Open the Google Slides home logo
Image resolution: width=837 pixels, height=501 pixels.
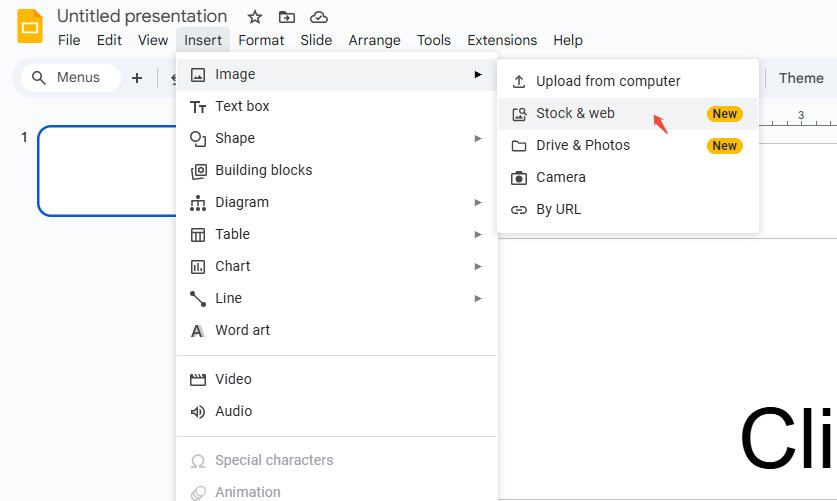point(30,26)
